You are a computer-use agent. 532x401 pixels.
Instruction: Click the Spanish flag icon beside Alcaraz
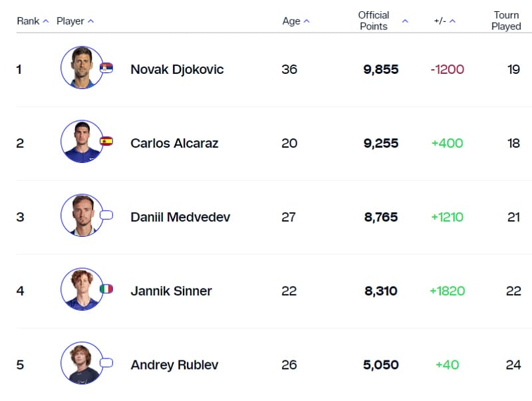tap(106, 141)
